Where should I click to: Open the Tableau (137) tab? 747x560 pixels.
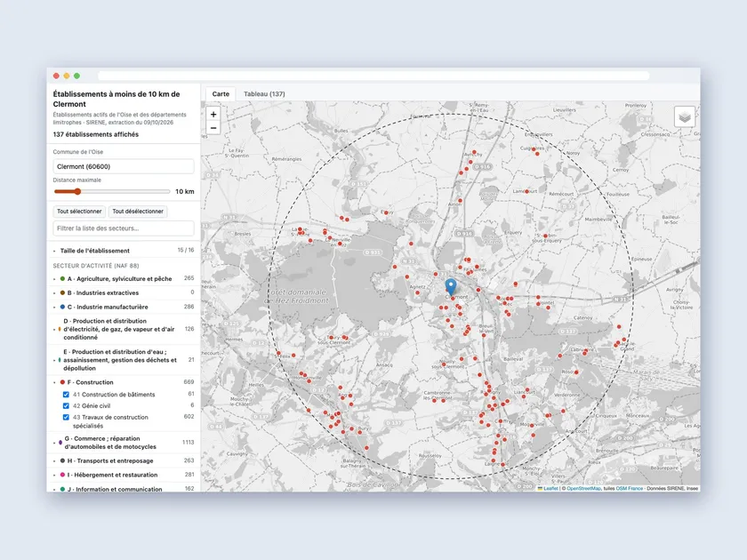tap(264, 94)
